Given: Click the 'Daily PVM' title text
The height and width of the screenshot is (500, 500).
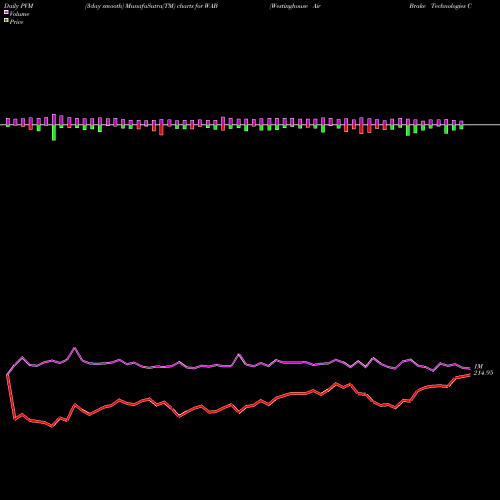Looking at the screenshot, I should [x=19, y=6].
